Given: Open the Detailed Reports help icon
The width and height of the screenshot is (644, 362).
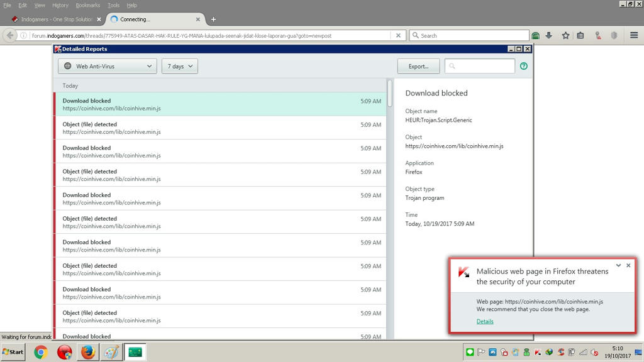Looking at the screenshot, I should click(524, 66).
